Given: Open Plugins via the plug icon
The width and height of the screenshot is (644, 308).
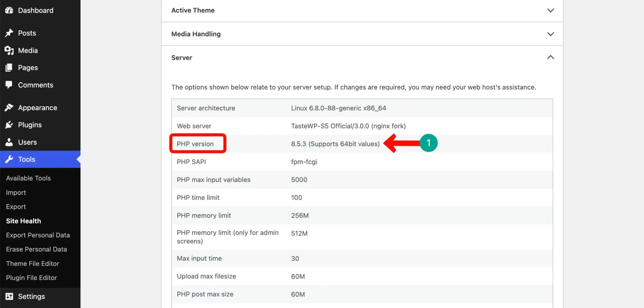Looking at the screenshot, I should click(9, 125).
